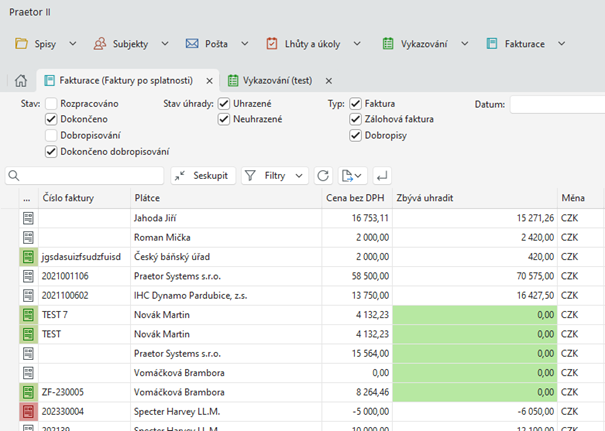Sort by Cena bez DPH column header
The image size is (605, 431).
tap(356, 198)
